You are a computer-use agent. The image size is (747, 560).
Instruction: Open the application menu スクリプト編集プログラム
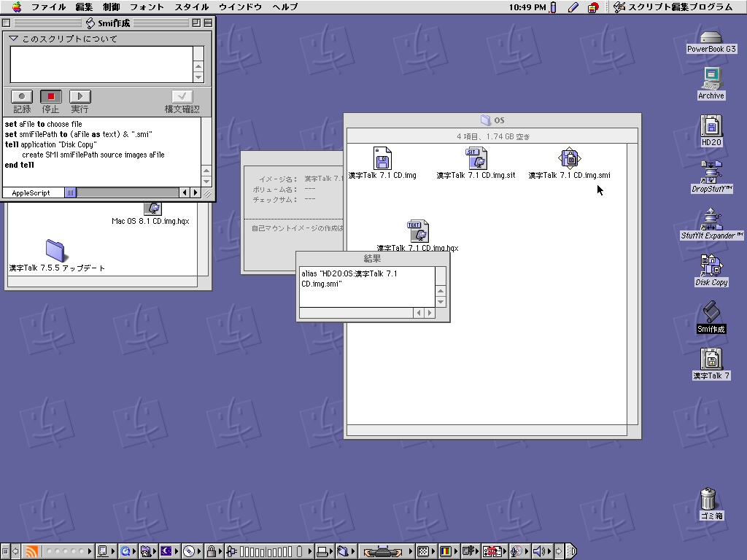click(673, 7)
